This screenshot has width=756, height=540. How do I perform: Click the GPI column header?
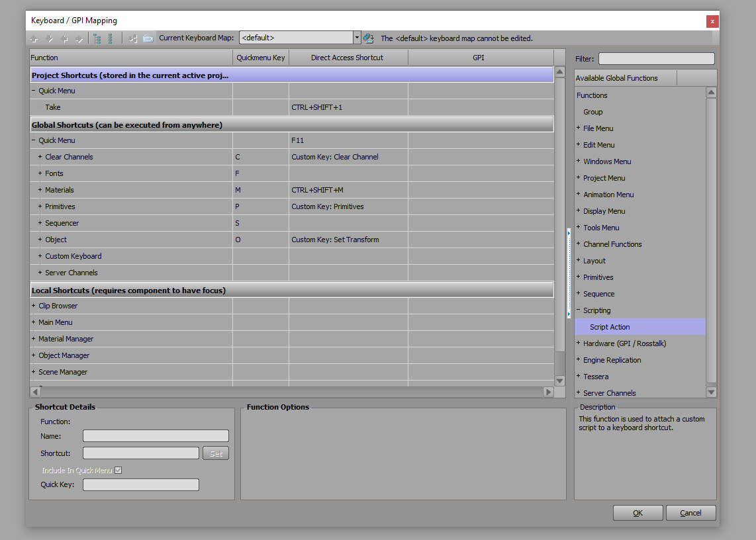[481, 58]
